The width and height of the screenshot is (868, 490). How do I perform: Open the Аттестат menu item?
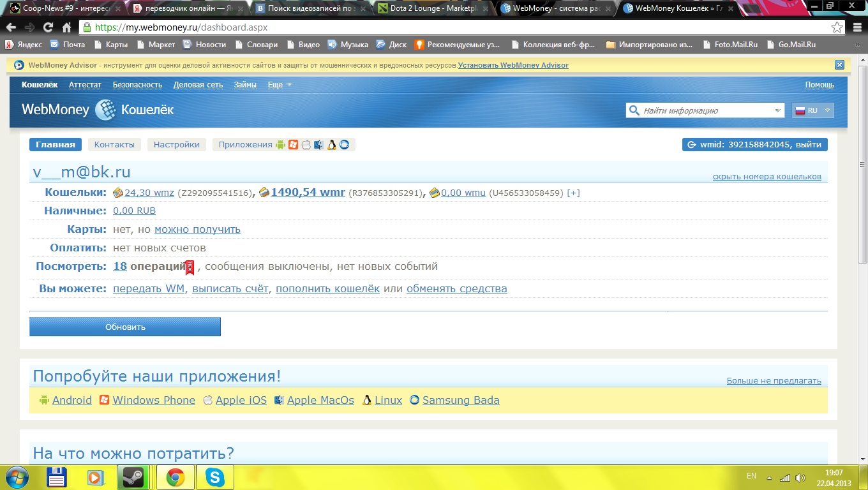[x=85, y=84]
